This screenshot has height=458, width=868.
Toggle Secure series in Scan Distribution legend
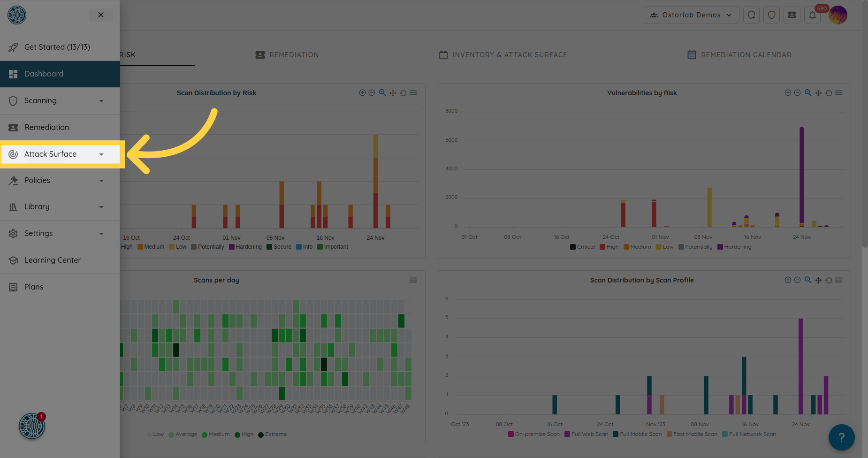(x=279, y=247)
